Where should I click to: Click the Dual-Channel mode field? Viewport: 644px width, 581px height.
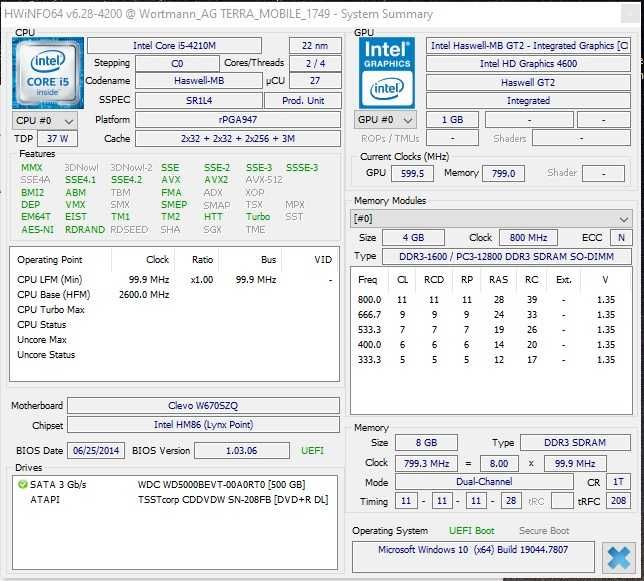point(484,482)
